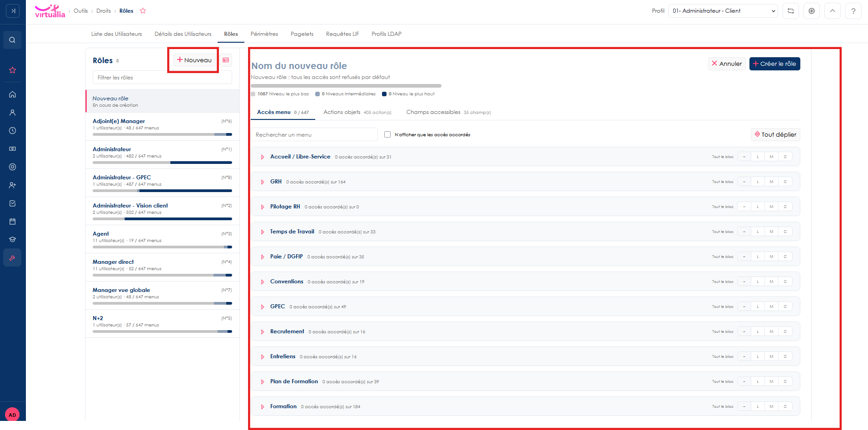Open the Profil dropdown '01- Administrateur - Client'
Viewport: 868px width, 430px height.
click(x=723, y=11)
